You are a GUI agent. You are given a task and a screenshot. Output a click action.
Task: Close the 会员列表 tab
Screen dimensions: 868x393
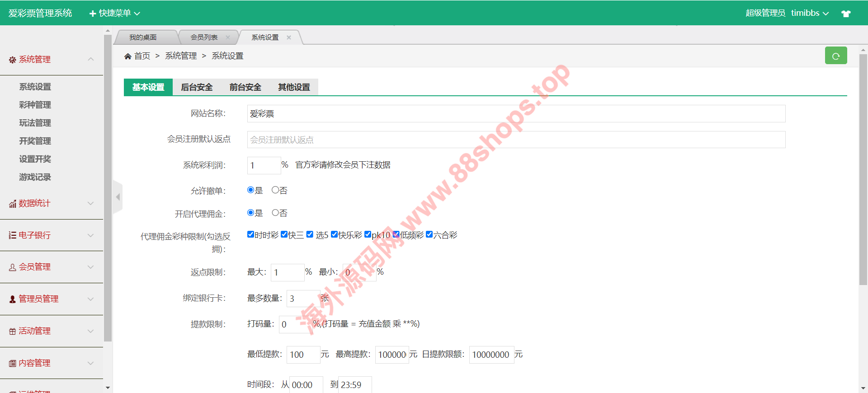228,37
